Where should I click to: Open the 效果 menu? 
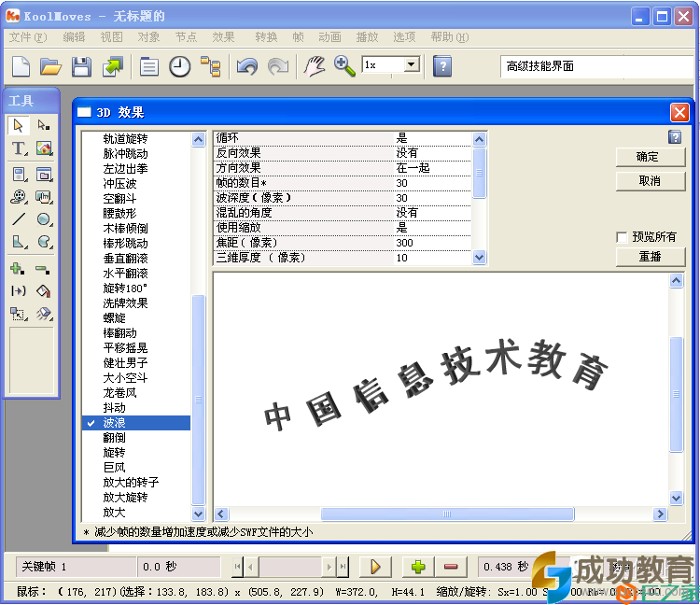point(223,37)
